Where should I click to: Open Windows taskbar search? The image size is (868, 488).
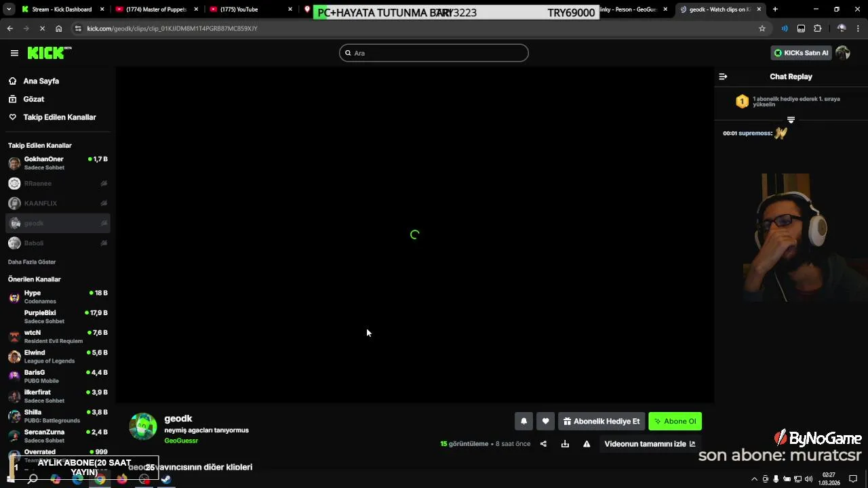[x=32, y=479]
